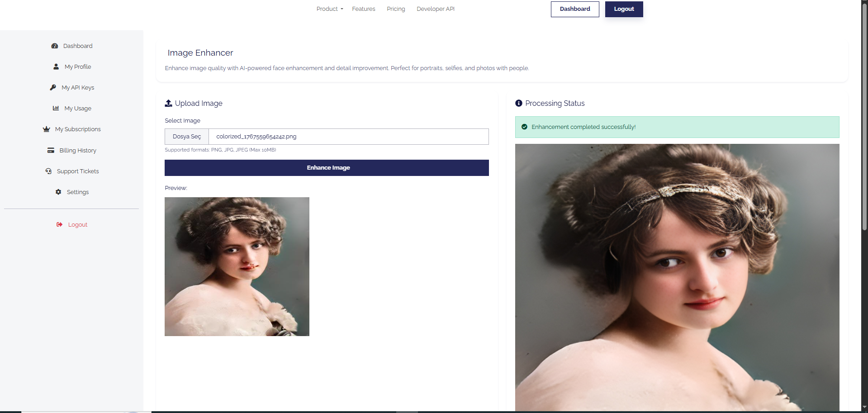Click the Image Enhancer description text
Screen dimensions: 868x413
click(347, 68)
